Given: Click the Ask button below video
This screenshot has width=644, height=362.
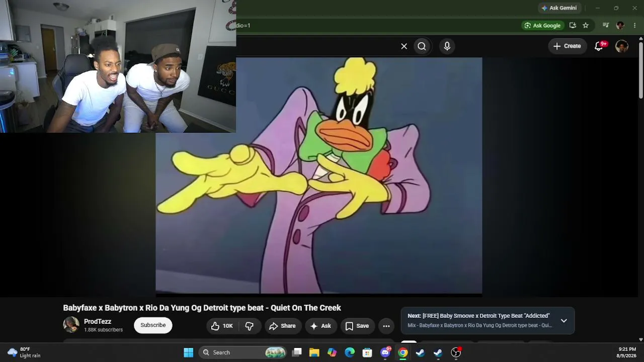Looking at the screenshot, I should [320, 326].
